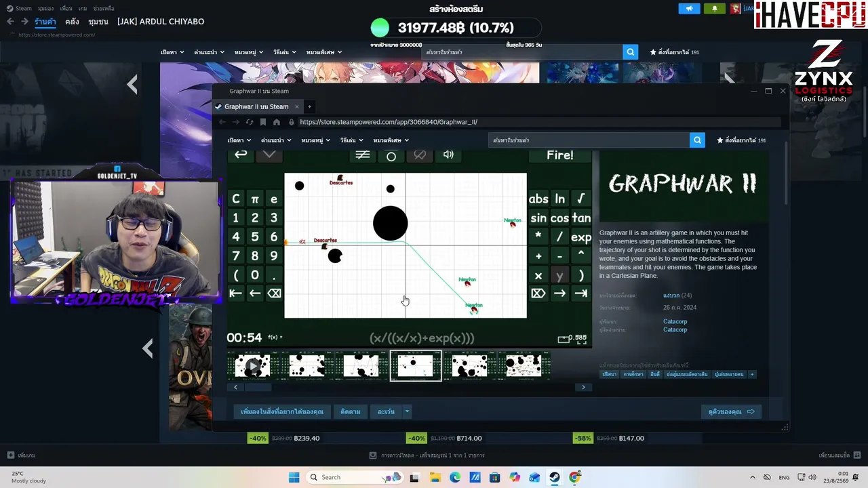Open File Explorer from the taskbar
Image resolution: width=868 pixels, height=488 pixels.
(435, 477)
